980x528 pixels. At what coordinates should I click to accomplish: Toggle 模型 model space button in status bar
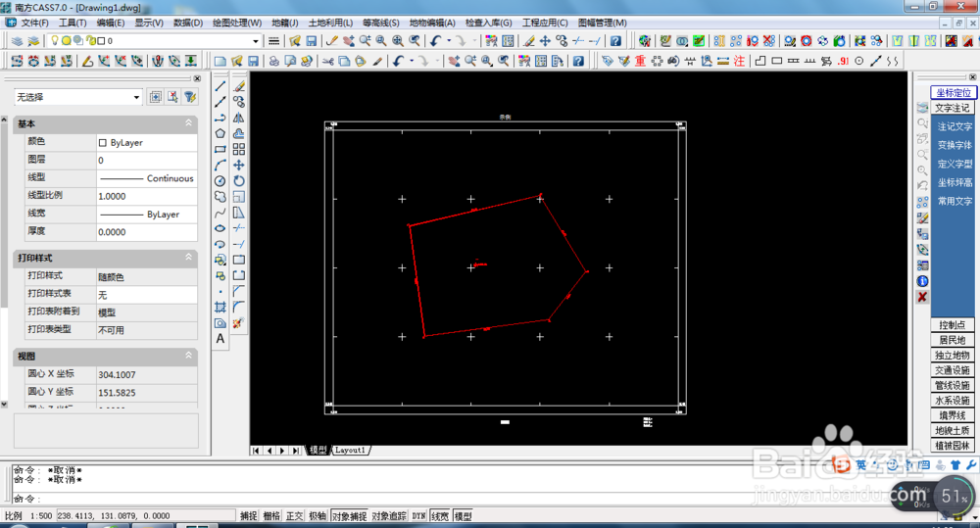click(464, 516)
